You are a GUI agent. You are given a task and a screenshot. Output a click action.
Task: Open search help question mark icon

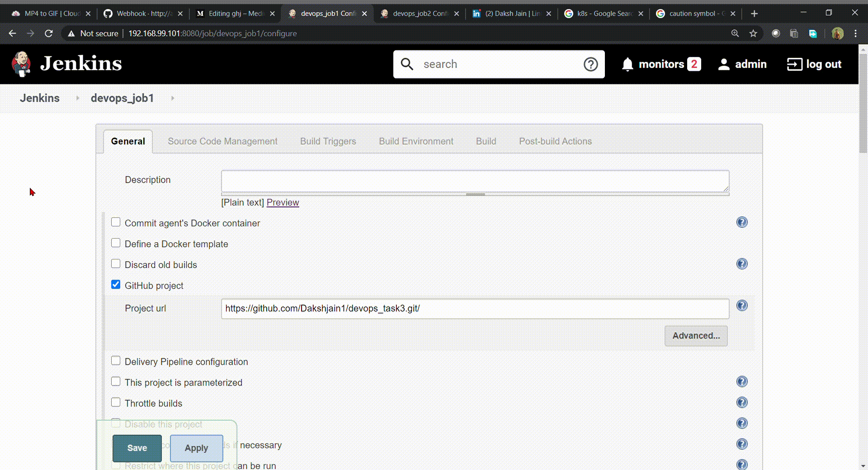click(590, 64)
